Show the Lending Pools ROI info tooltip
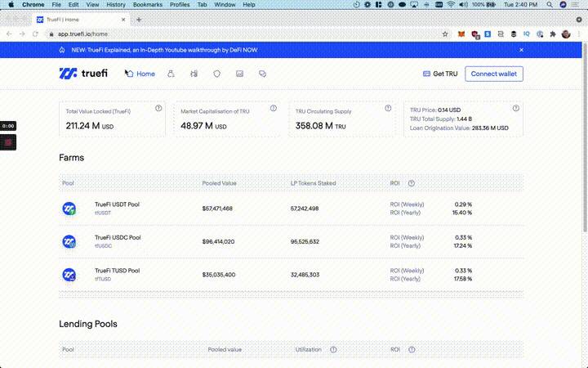Image resolution: width=588 pixels, height=368 pixels. tap(412, 350)
